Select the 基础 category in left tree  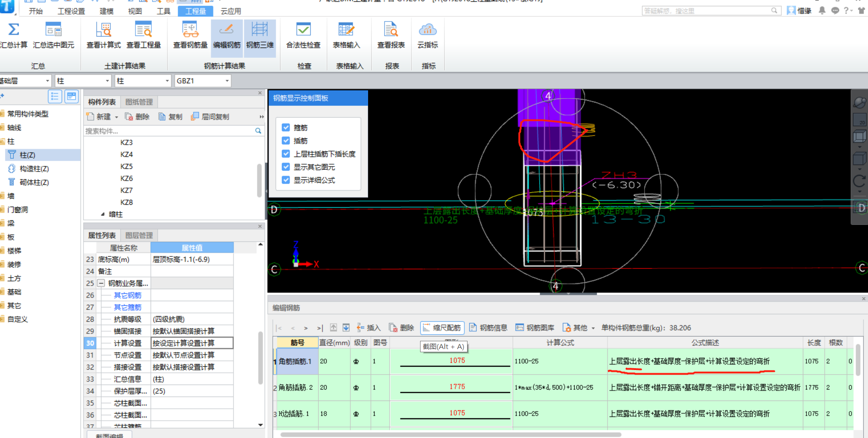[x=14, y=292]
